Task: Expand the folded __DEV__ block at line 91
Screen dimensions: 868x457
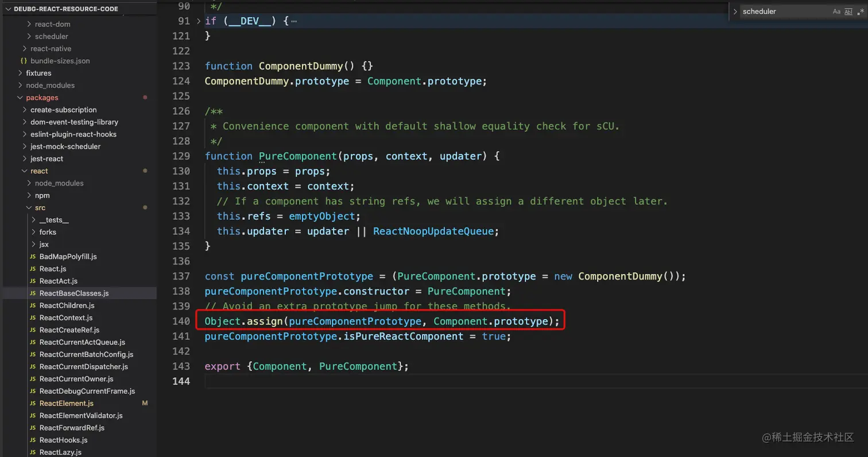Action: point(199,21)
